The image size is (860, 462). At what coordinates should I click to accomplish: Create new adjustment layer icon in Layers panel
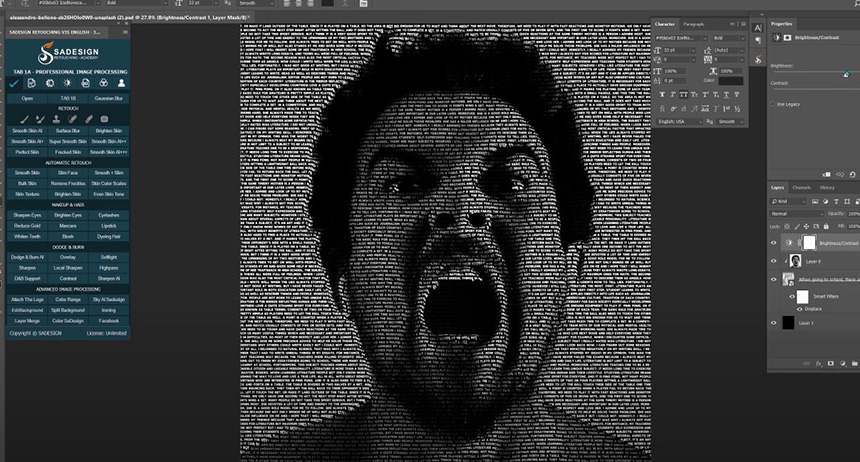point(842,364)
